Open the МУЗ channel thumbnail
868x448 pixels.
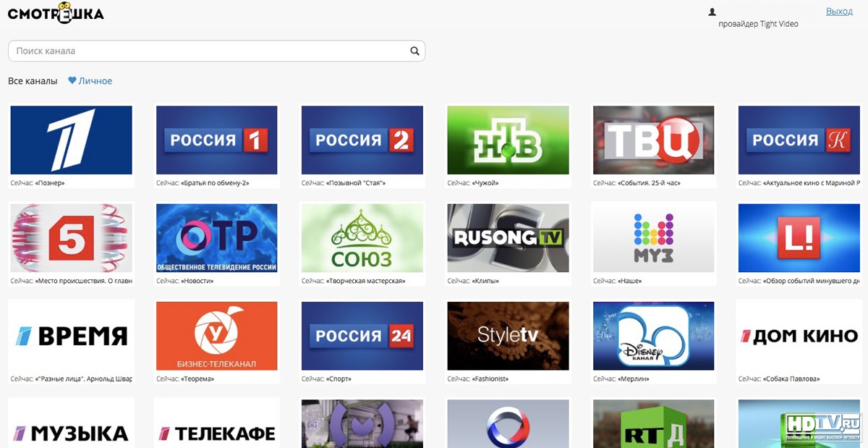tap(654, 238)
